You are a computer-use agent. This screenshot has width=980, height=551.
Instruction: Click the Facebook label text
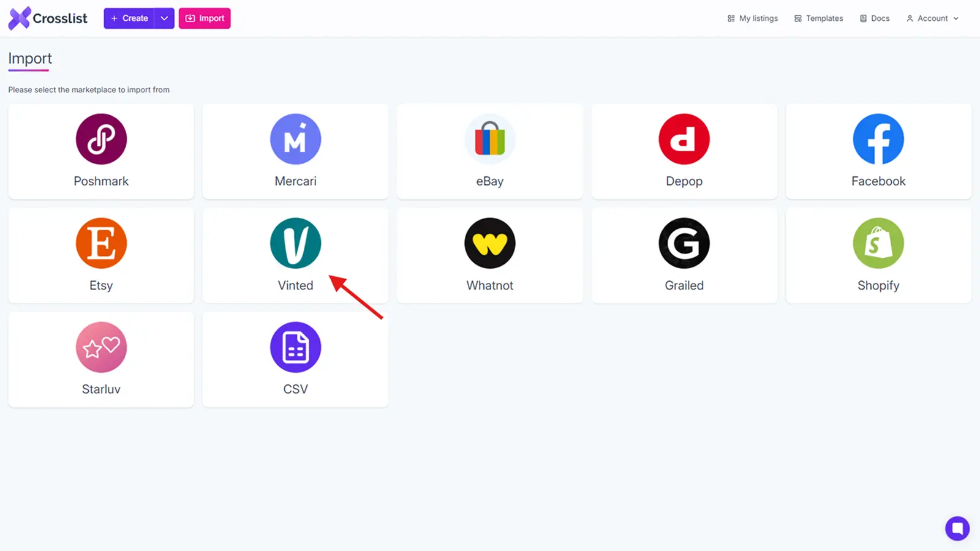click(878, 181)
